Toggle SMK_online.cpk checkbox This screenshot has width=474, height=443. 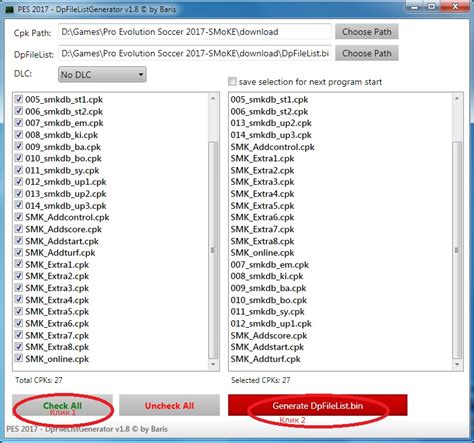coord(19,359)
